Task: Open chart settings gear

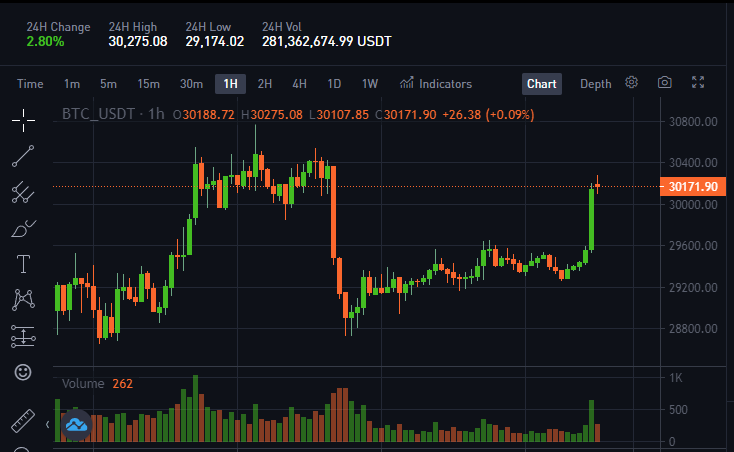Action: (x=631, y=83)
